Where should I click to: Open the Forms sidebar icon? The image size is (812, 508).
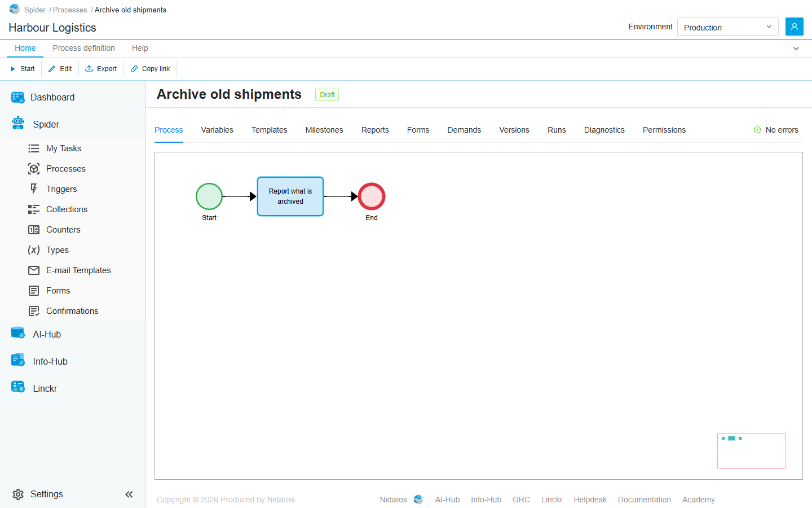point(34,291)
